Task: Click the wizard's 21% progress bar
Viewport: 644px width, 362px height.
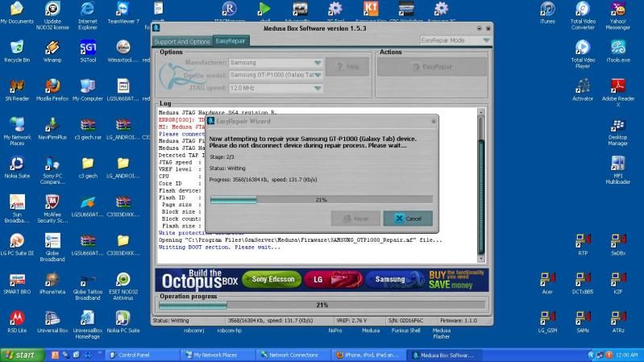Action: coord(321,200)
